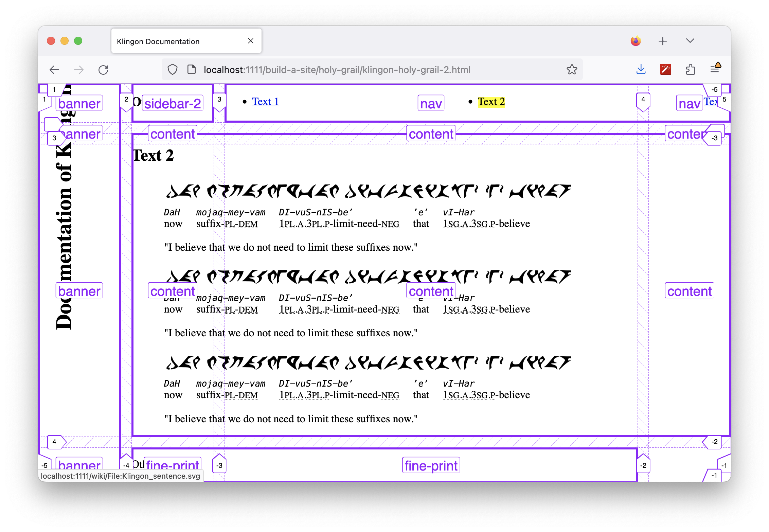Click the rotated Documentation of Klingon banner heading
Viewport: 769px width, 532px height.
click(64, 207)
